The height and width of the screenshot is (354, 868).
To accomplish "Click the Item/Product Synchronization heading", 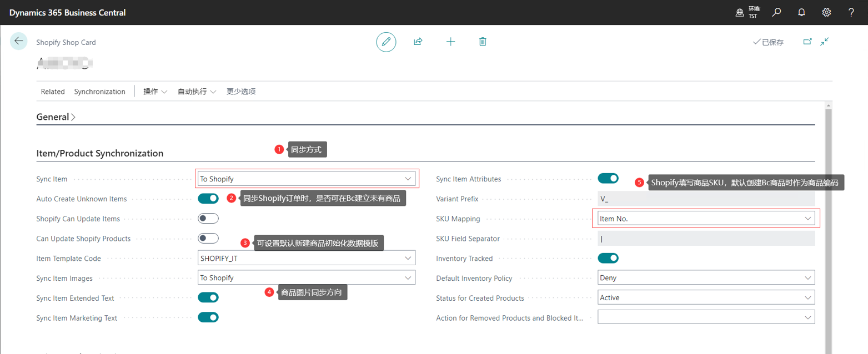I will tap(100, 153).
